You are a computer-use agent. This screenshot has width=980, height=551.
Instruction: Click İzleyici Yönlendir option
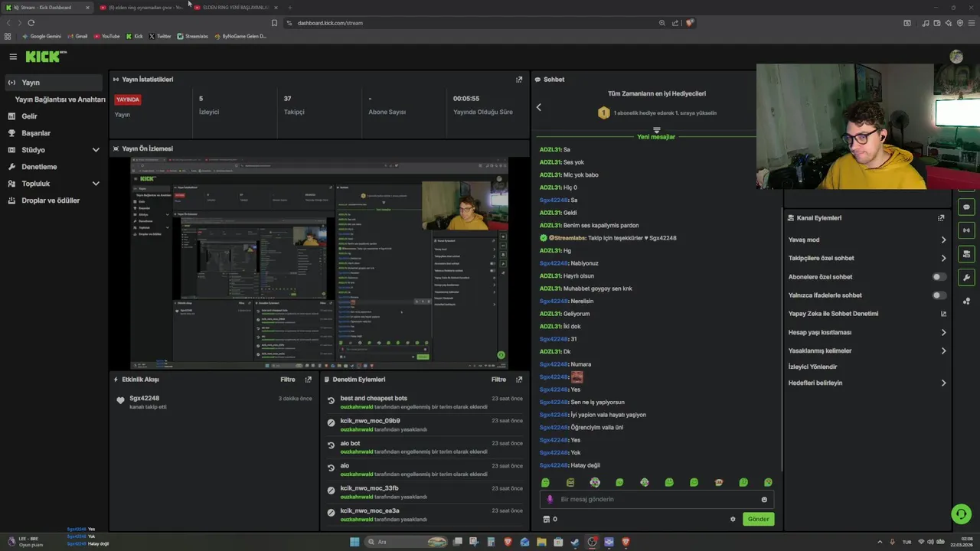point(812,367)
